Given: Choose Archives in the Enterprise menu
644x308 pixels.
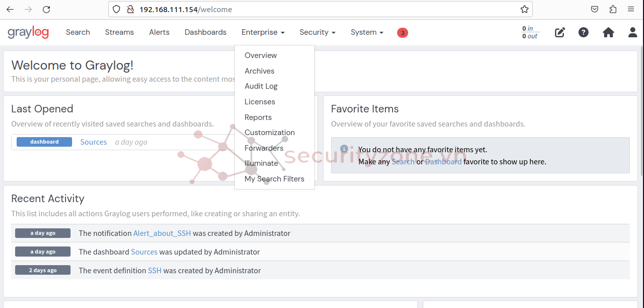Looking at the screenshot, I should point(260,71).
